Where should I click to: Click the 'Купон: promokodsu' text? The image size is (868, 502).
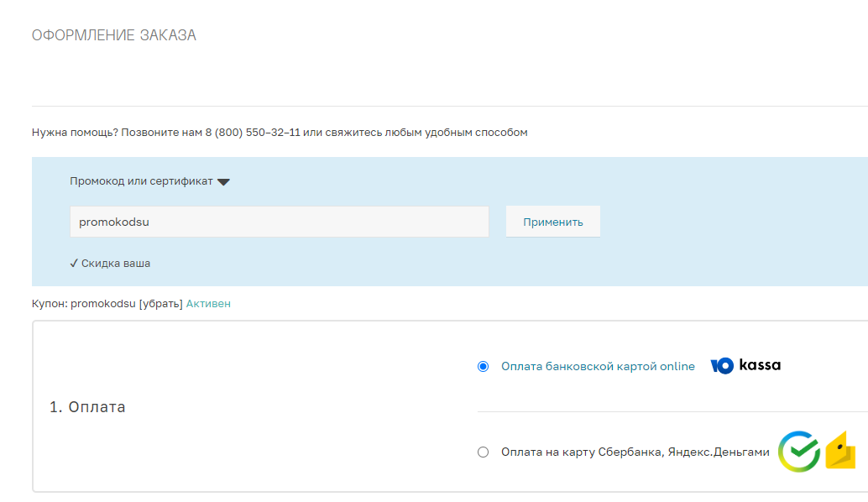[x=83, y=303]
